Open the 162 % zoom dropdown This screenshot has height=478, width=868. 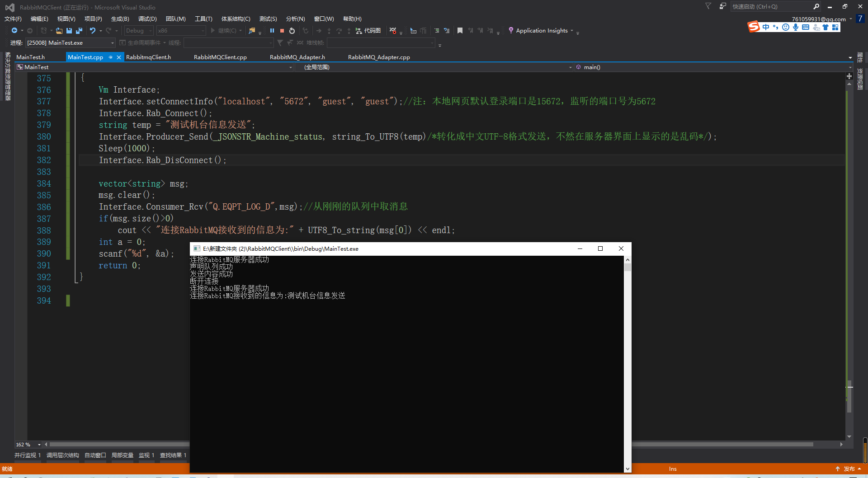[x=28, y=445]
